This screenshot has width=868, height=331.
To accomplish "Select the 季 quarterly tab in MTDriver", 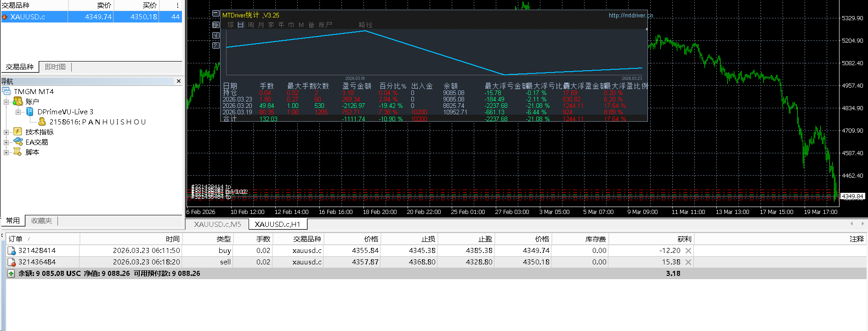I will [271, 25].
